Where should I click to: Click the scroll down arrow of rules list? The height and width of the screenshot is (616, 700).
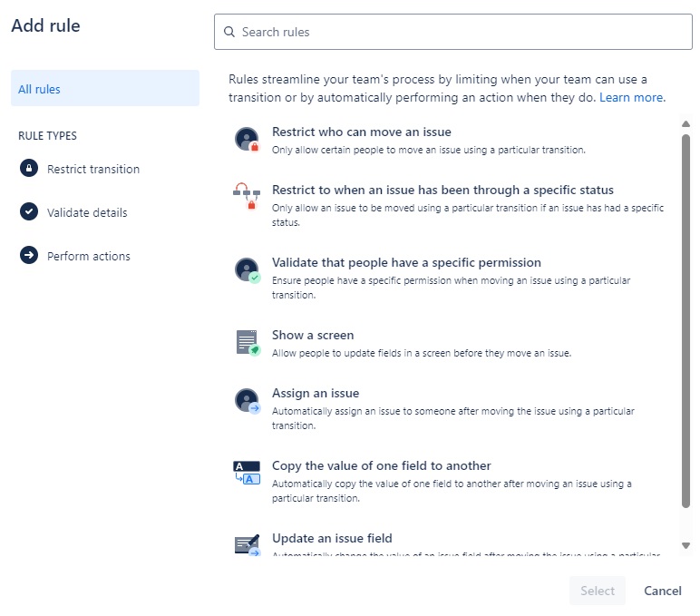pyautogui.click(x=686, y=545)
